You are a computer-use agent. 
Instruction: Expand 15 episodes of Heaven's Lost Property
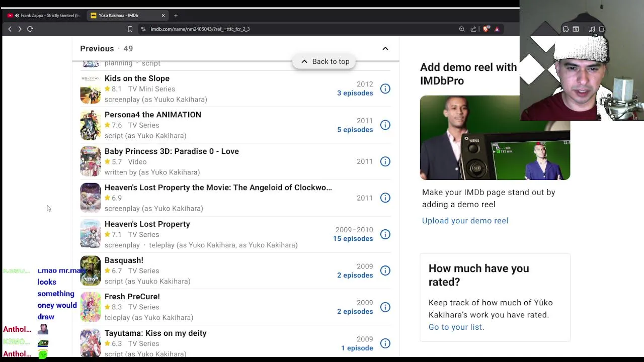pyautogui.click(x=353, y=239)
